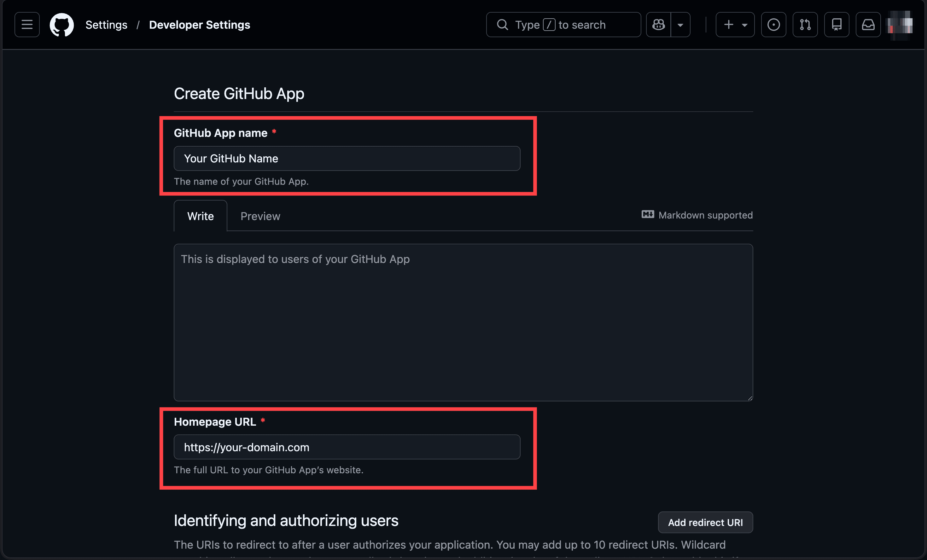Click the GitHub Octocat logo
Screen dimensions: 927x560
click(62, 25)
